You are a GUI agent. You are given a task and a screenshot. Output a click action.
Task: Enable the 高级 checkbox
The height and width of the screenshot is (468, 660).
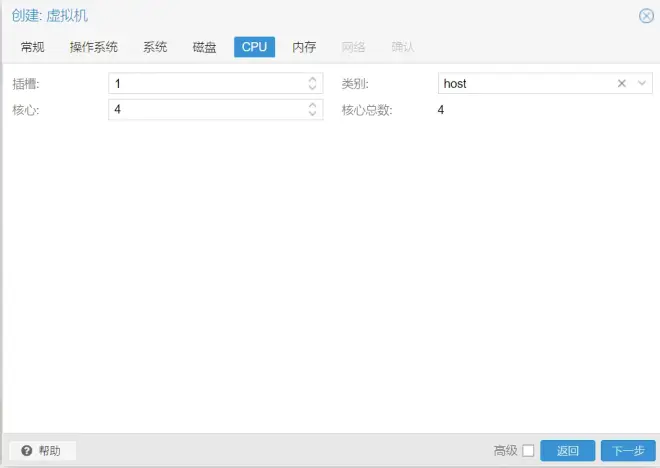coord(528,451)
